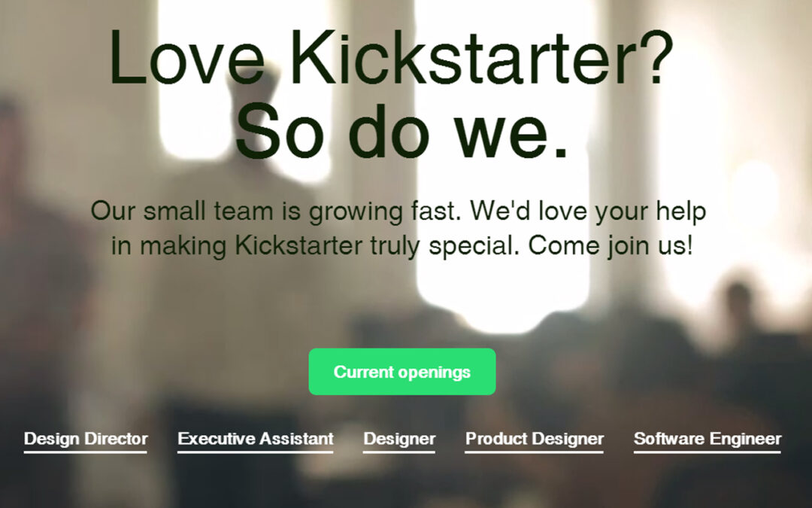Click the word "Assistant" in the bottom links
This screenshot has width=812, height=508.
296,439
